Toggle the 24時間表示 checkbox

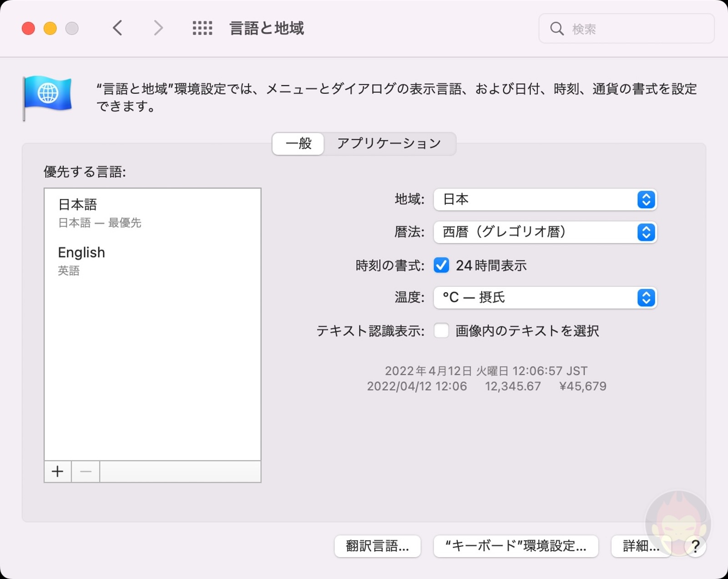point(441,265)
